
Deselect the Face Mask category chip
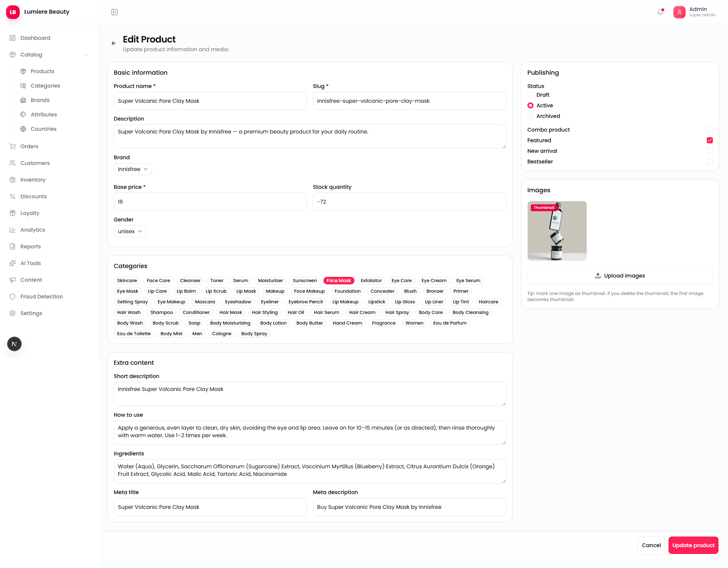click(x=339, y=281)
